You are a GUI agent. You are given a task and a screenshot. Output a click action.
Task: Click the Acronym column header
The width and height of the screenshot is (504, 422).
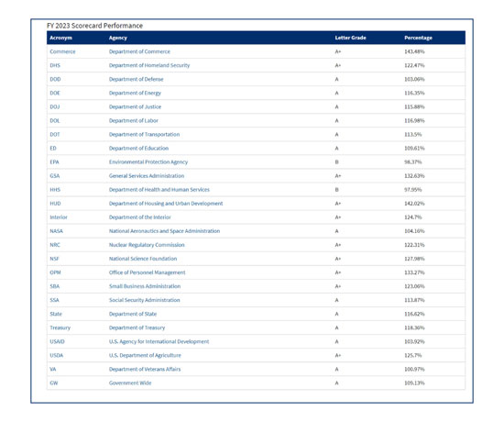pos(60,38)
